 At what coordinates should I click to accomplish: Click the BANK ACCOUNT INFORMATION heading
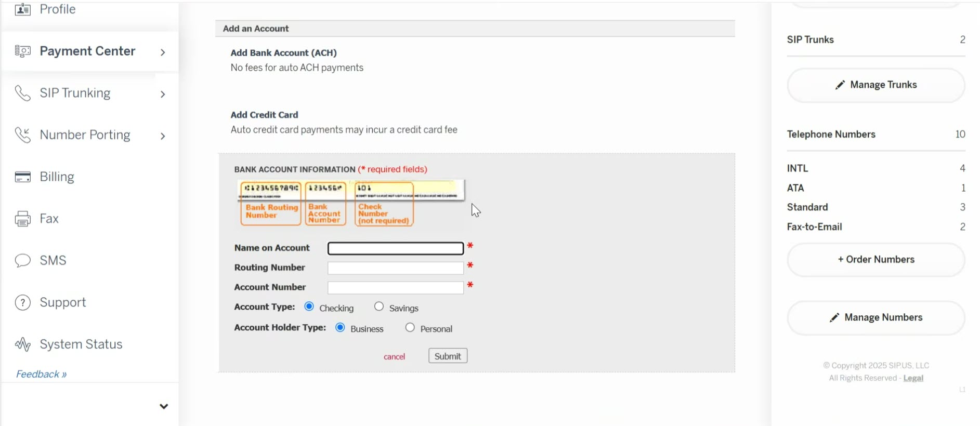[295, 169]
